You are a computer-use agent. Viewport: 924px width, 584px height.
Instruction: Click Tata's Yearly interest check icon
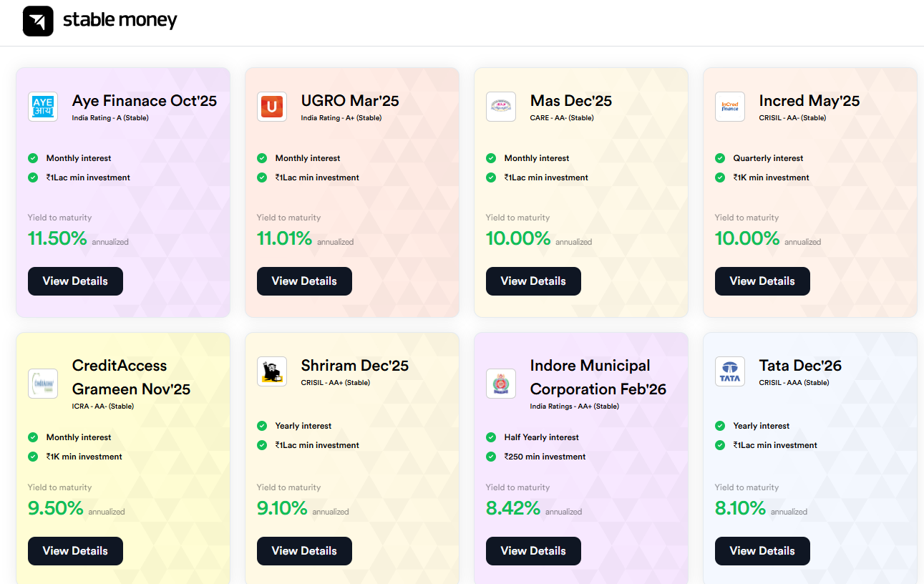pos(720,426)
